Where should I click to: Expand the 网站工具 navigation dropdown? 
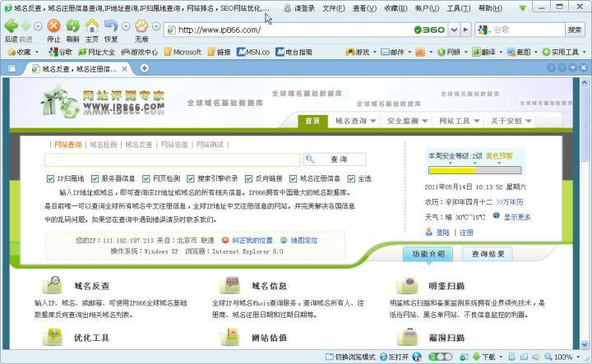tap(459, 121)
